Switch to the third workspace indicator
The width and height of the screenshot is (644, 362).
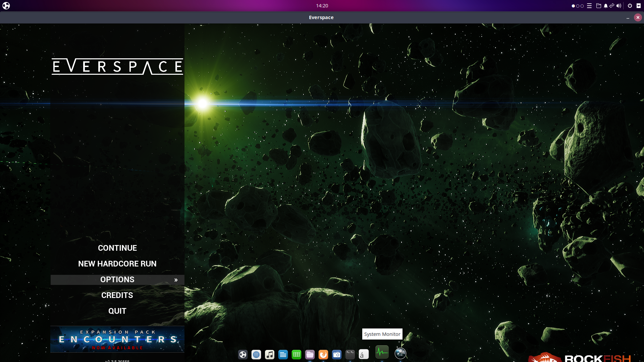click(582, 6)
